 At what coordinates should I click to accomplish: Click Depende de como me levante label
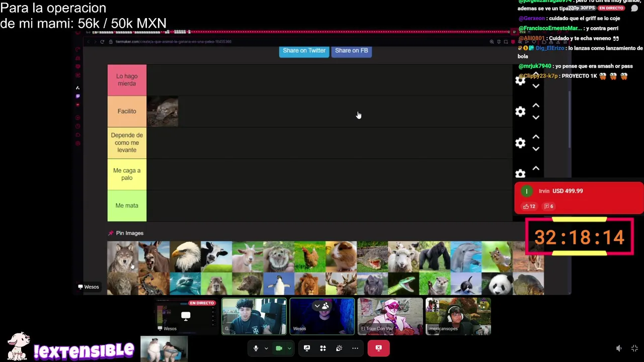click(127, 143)
